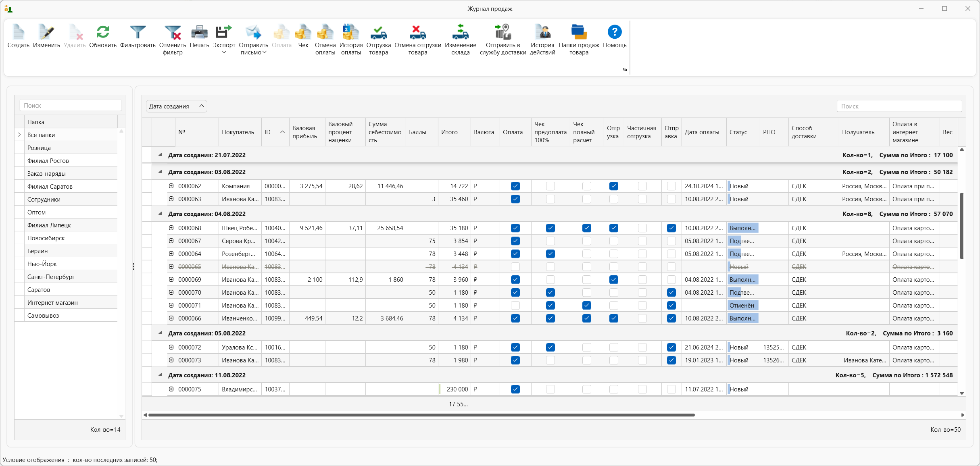The image size is (980, 466).
Task: Click Отменить фильтр icon
Action: click(173, 32)
